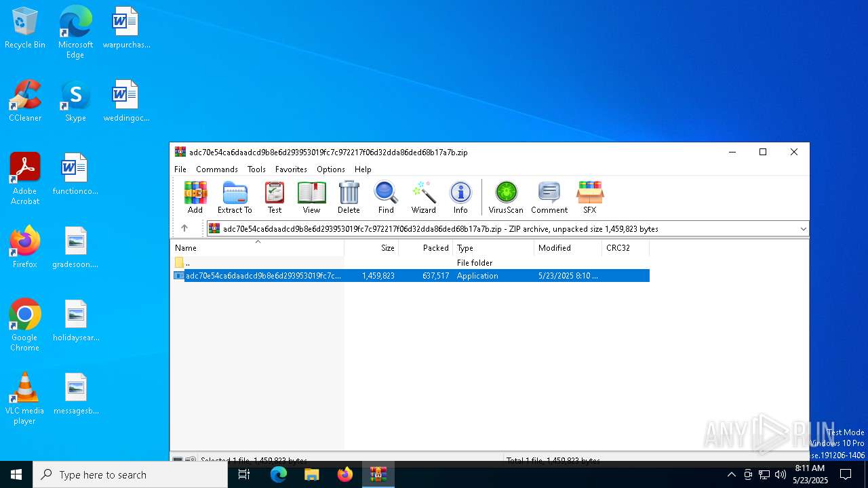The image size is (868, 488).
Task: Open the Favorites menu
Action: click(291, 169)
